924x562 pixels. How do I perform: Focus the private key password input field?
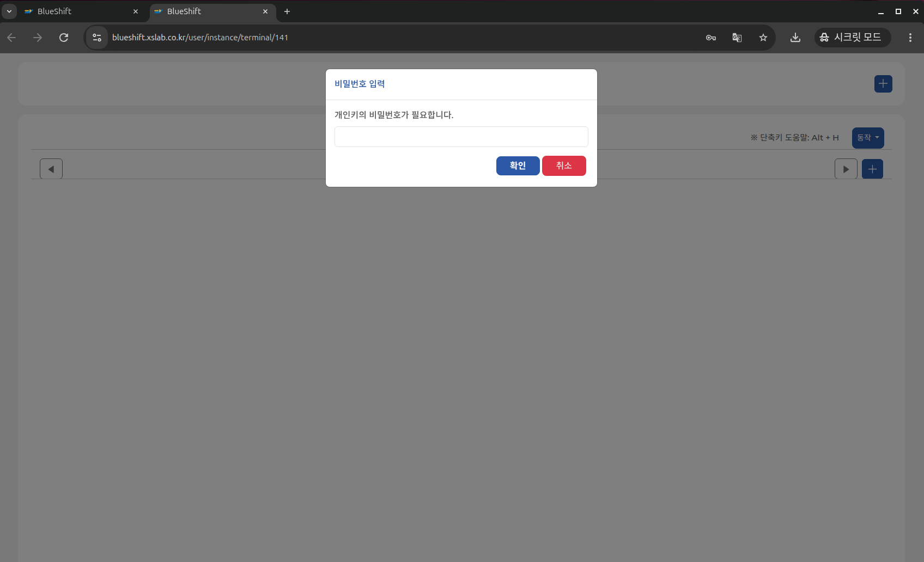point(461,137)
